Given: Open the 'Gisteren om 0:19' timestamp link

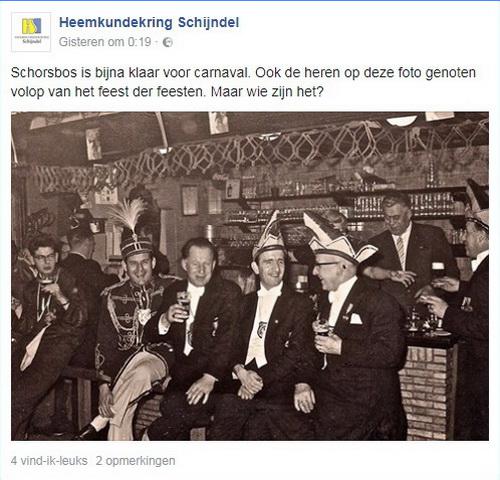Looking at the screenshot, I should 105,42.
